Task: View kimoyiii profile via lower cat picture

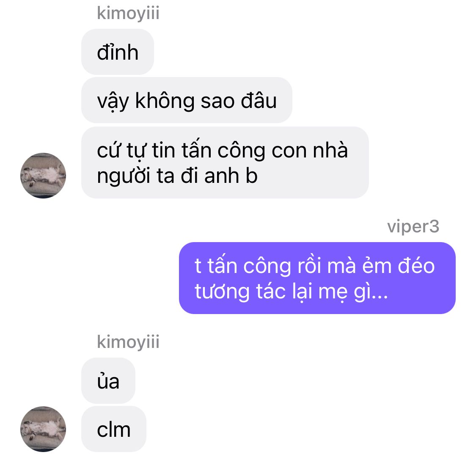Action: [43, 429]
